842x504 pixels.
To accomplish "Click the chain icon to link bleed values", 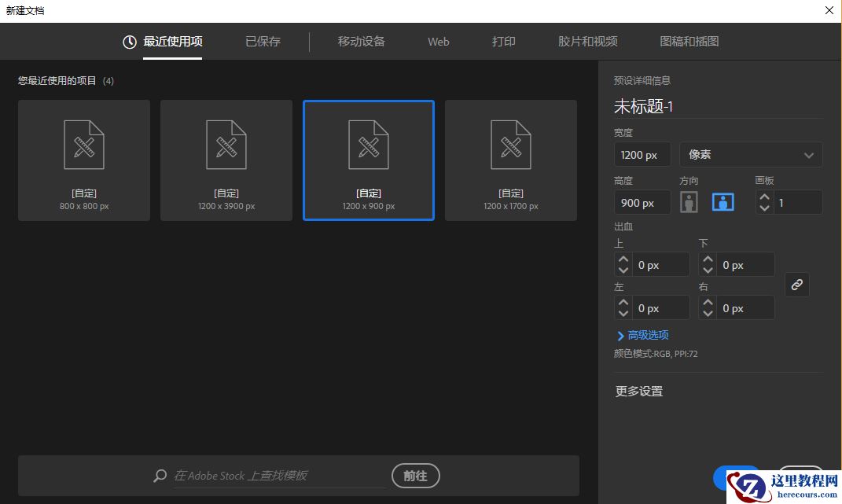I will [x=797, y=285].
